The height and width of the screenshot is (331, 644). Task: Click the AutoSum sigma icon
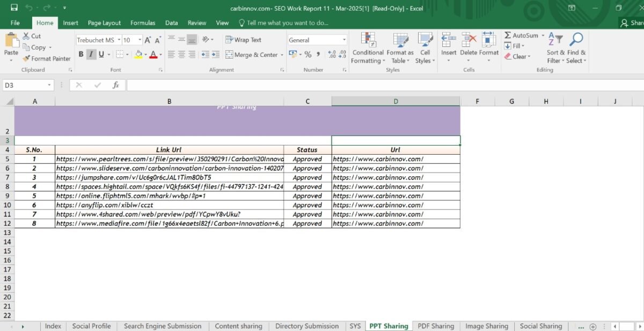[x=508, y=35]
